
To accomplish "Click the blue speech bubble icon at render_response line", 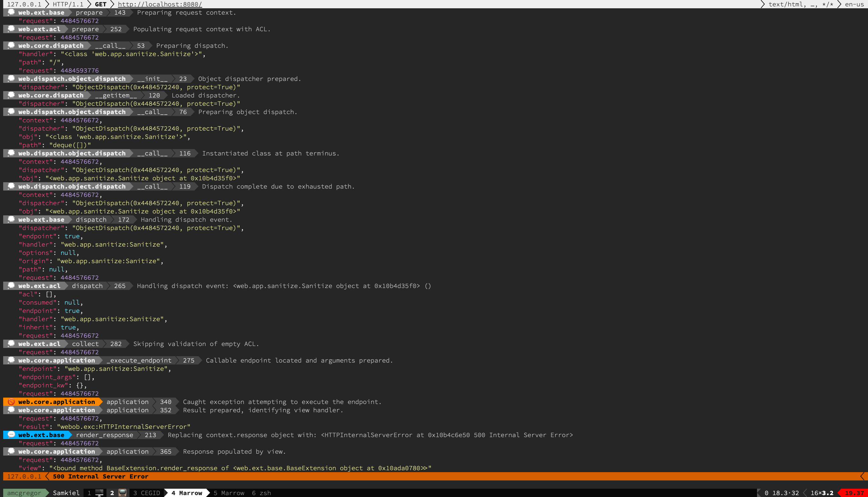I will (11, 435).
